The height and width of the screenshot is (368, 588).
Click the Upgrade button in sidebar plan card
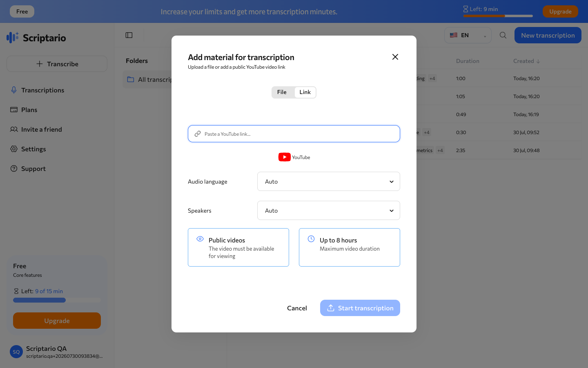coord(57,321)
